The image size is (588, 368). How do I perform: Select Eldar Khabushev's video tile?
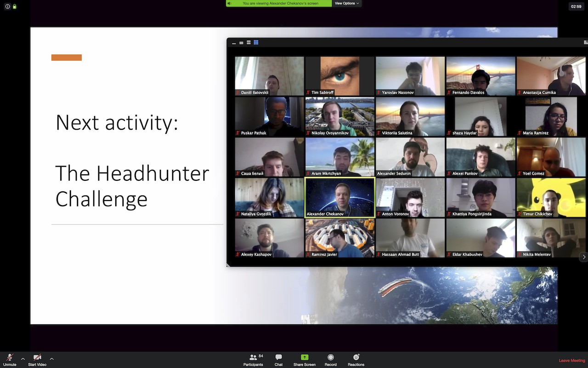481,238
